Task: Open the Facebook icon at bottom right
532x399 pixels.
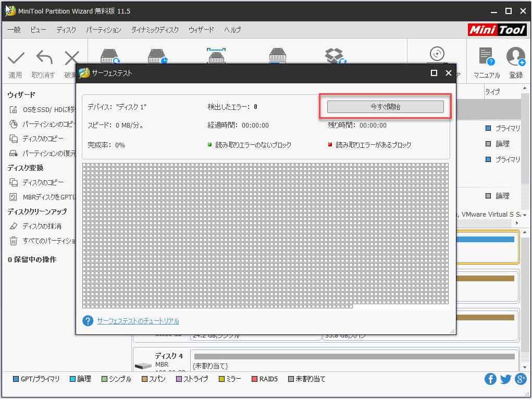Action: [490, 379]
